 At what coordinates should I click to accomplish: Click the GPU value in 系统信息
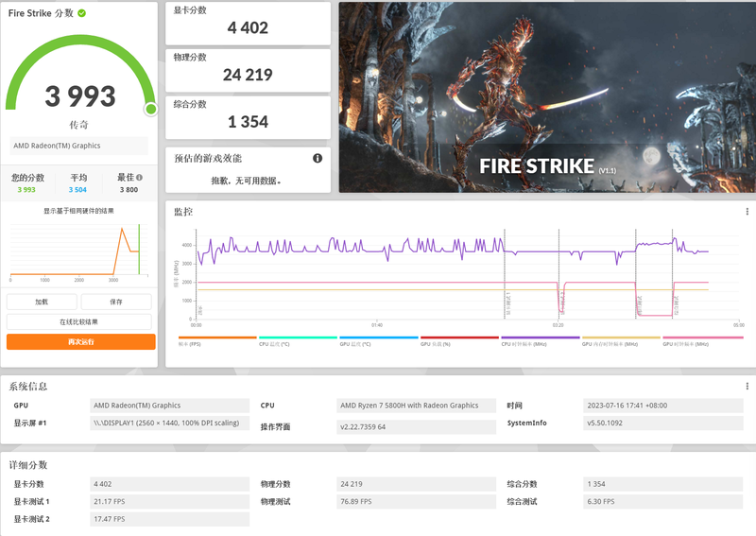pos(170,406)
